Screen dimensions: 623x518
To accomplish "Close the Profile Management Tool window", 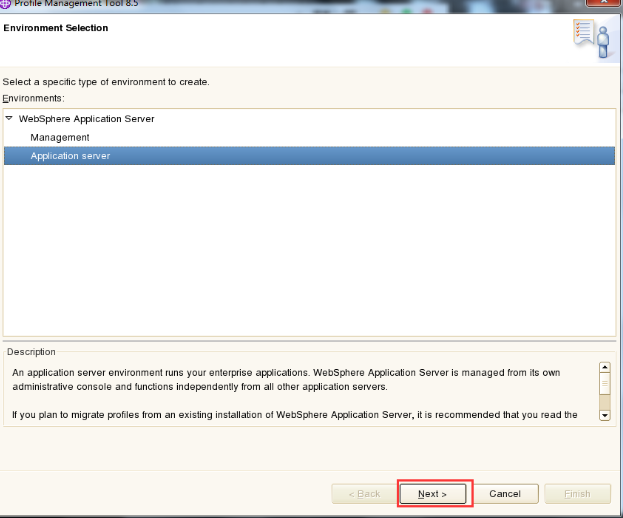I will (604, 2).
